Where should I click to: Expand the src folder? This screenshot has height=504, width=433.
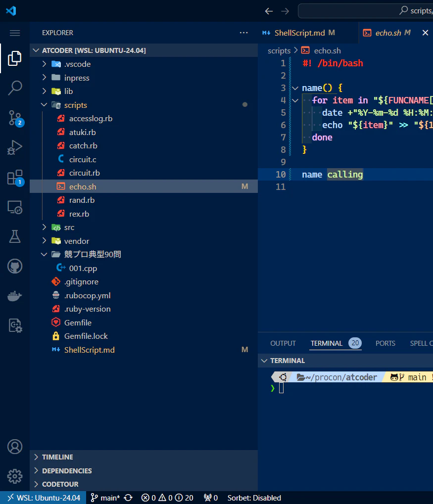pos(144,227)
